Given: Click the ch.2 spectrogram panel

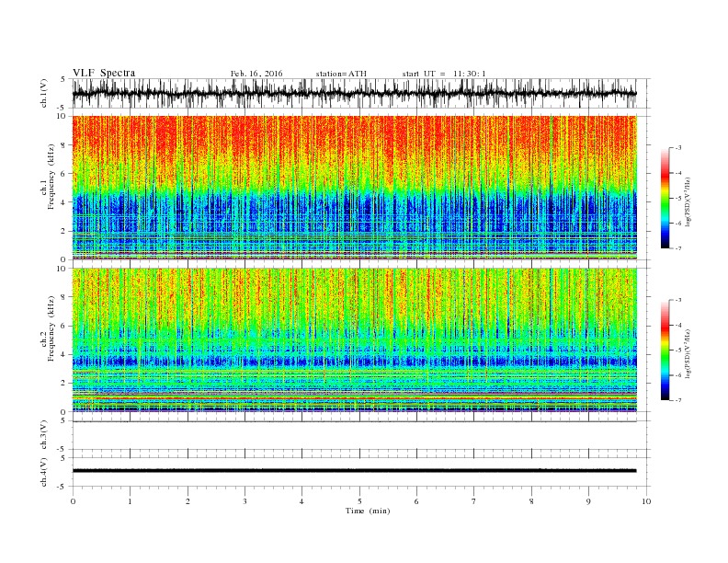Looking at the screenshot, I should pos(354,339).
